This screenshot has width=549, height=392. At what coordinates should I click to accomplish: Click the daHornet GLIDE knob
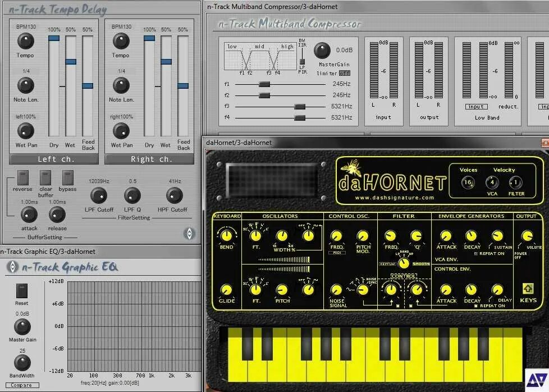tap(227, 290)
